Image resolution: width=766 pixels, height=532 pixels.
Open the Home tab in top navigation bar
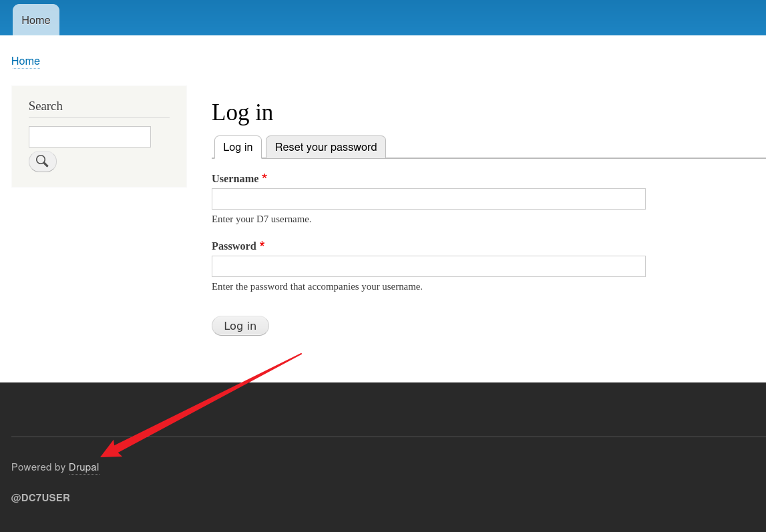(x=36, y=21)
